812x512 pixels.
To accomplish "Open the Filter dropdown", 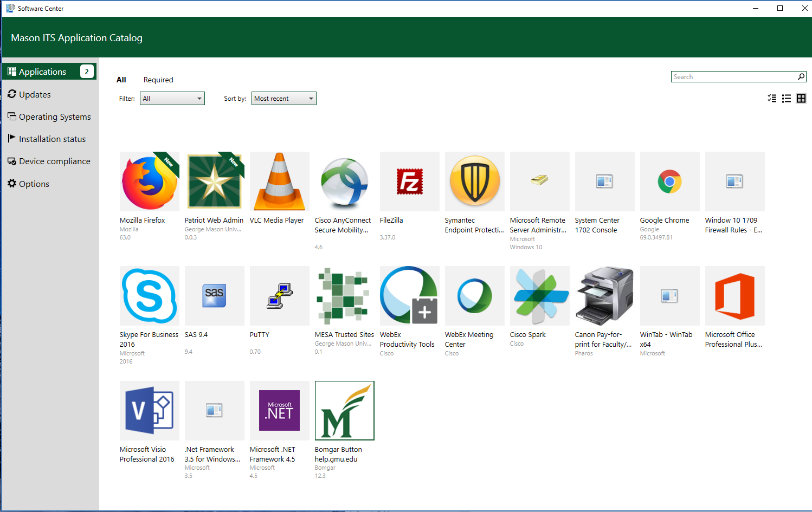I will click(172, 98).
